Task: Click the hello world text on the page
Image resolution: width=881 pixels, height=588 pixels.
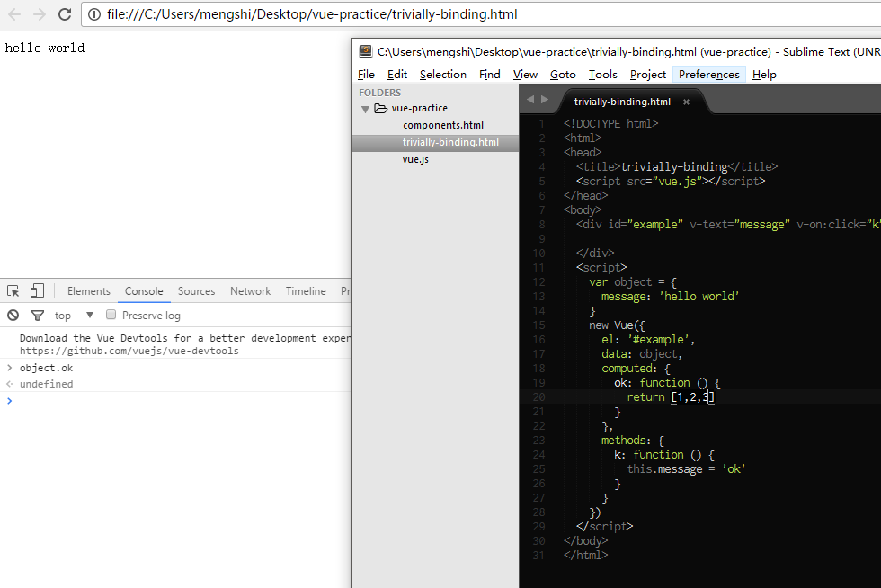Action: click(45, 49)
